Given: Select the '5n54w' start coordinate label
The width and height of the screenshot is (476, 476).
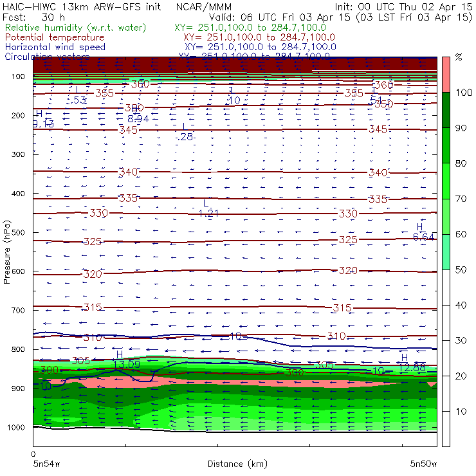Looking at the screenshot, I should (x=46, y=464).
